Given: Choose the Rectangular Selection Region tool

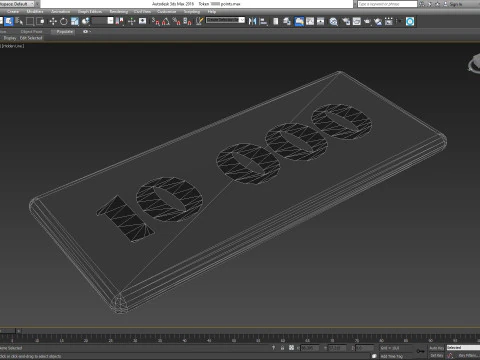Looking at the screenshot, I should tap(30, 21).
